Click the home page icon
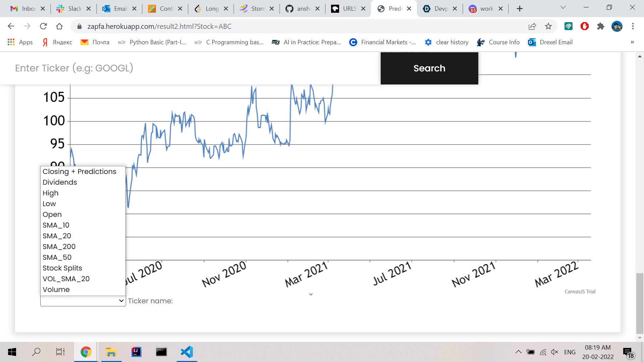This screenshot has height=362, width=644. (59, 26)
